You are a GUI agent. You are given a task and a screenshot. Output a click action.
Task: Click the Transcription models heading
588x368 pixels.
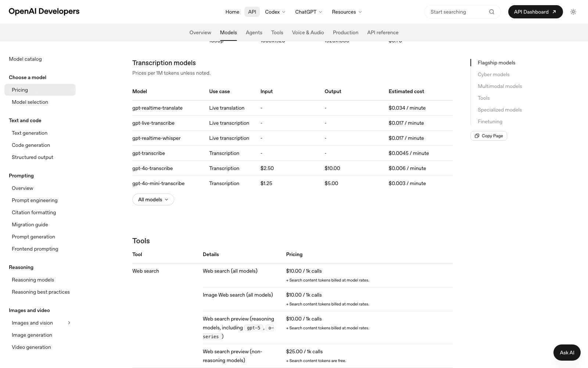164,63
